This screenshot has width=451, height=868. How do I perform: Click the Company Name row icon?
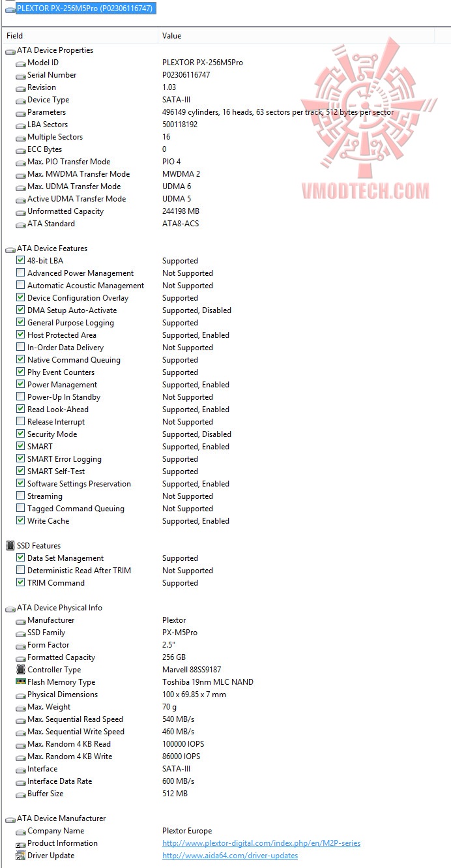tap(21, 831)
